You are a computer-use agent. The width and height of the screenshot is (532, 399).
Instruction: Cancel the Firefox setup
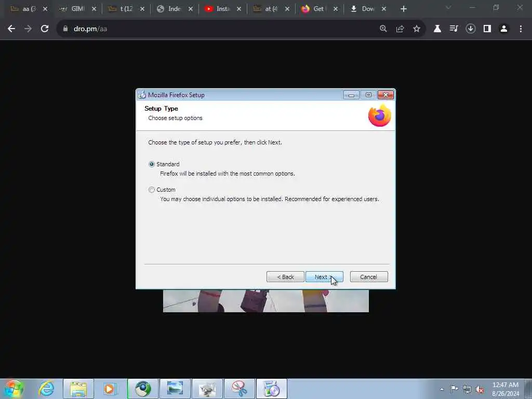click(x=369, y=277)
